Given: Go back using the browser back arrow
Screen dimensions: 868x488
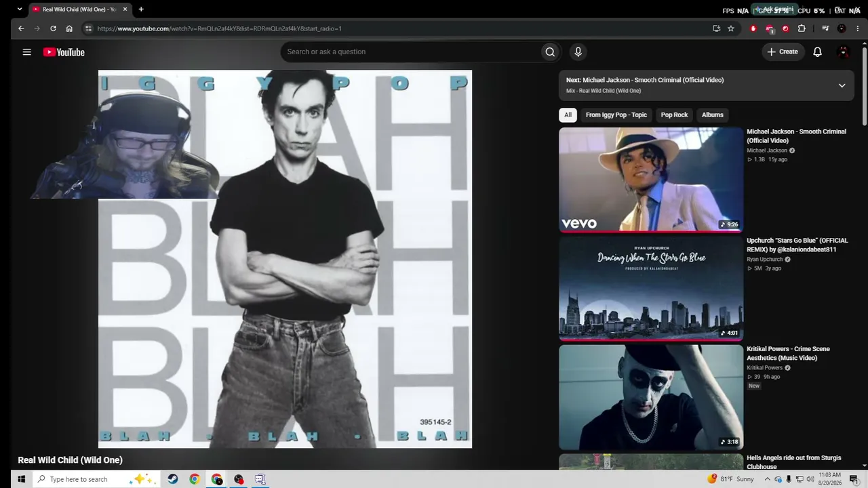Looking at the screenshot, I should pyautogui.click(x=21, y=28).
